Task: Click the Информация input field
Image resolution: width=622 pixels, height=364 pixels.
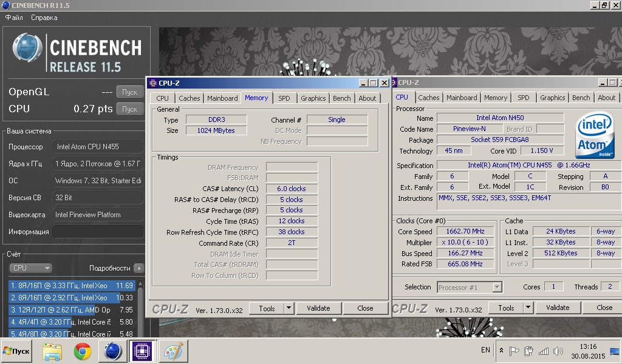Action: [x=98, y=232]
